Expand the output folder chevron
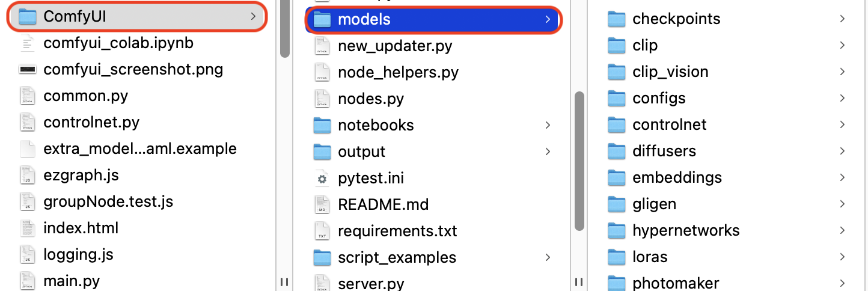This screenshot has width=868, height=291. tap(548, 152)
